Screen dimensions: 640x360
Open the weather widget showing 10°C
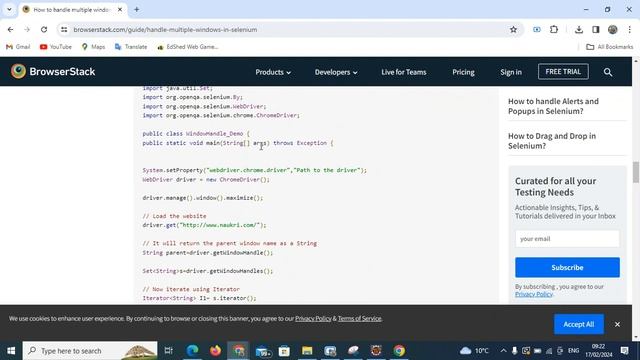coord(474,351)
